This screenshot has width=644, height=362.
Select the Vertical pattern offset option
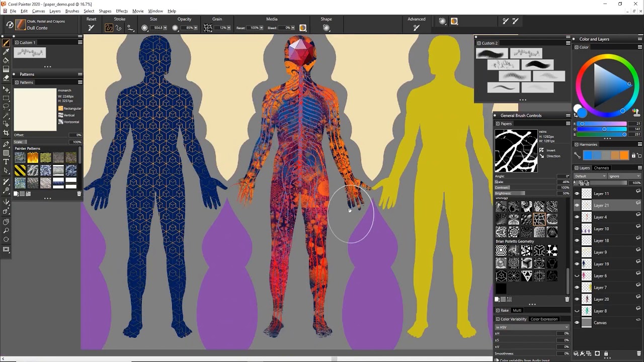(x=66, y=115)
